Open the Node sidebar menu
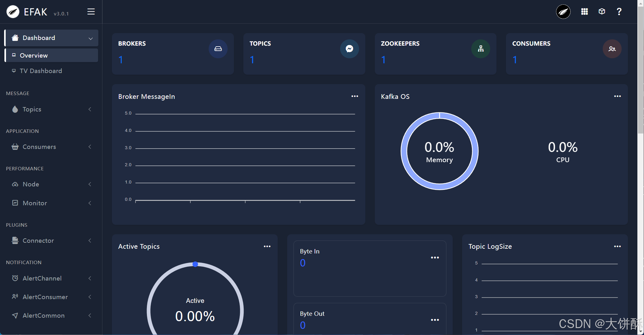The image size is (644, 335). point(51,184)
